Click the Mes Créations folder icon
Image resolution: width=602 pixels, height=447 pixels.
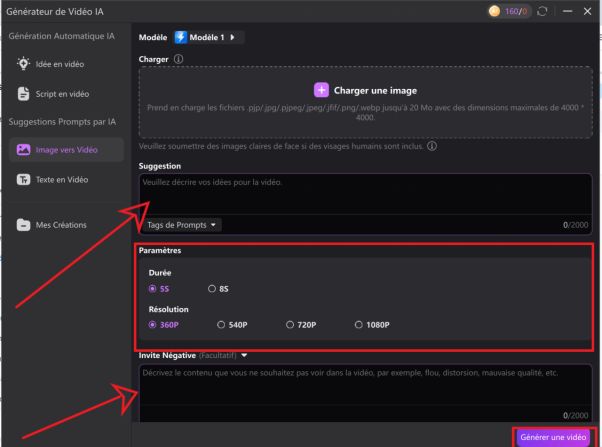[23, 225]
